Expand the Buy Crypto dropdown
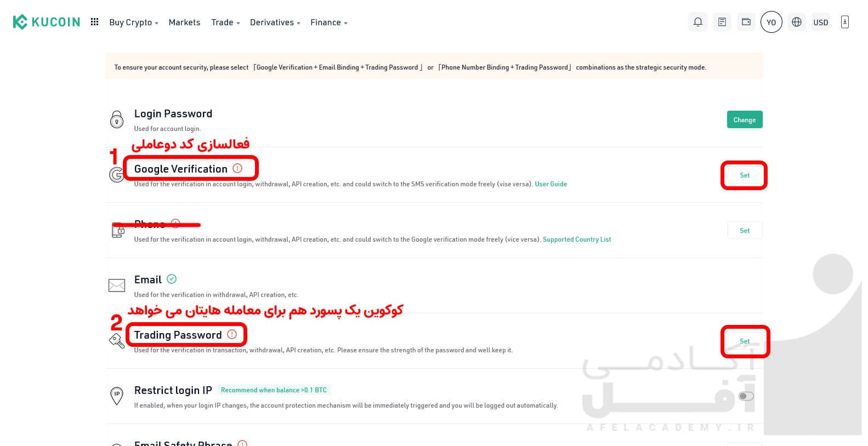 (134, 22)
